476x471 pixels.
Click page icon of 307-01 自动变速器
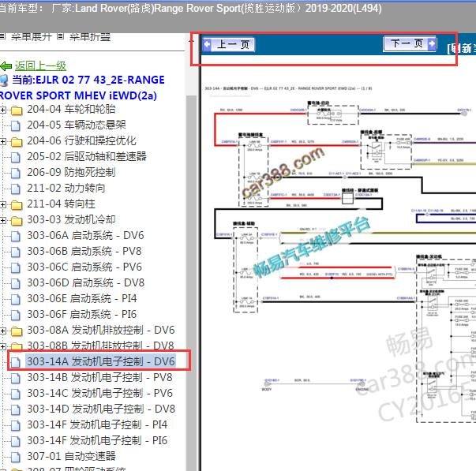coord(16,457)
